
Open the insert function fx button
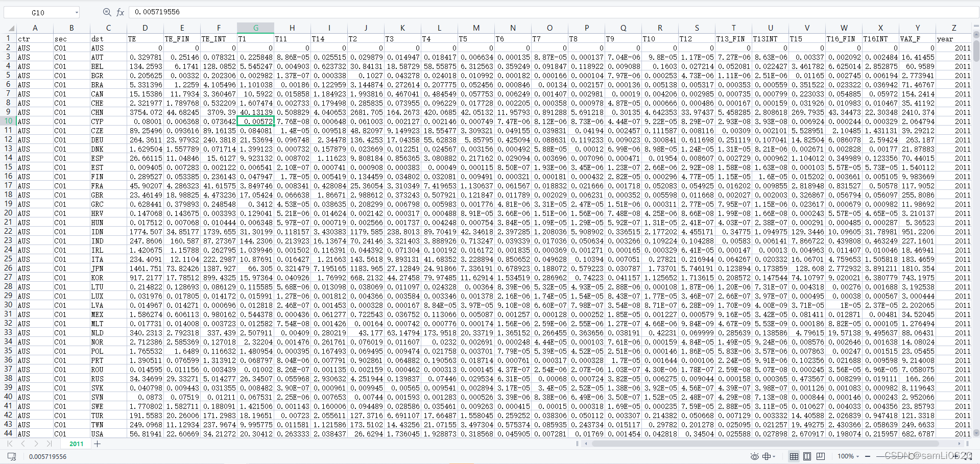[x=120, y=12]
